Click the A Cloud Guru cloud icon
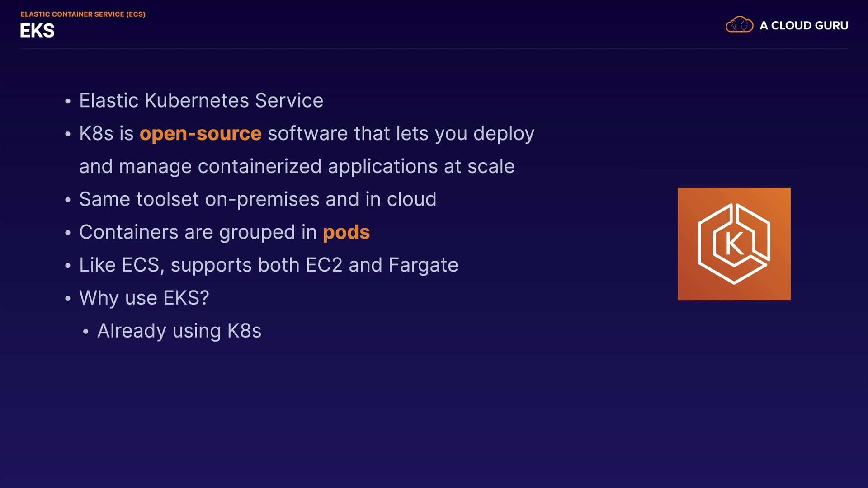The image size is (868, 488). 739,25
